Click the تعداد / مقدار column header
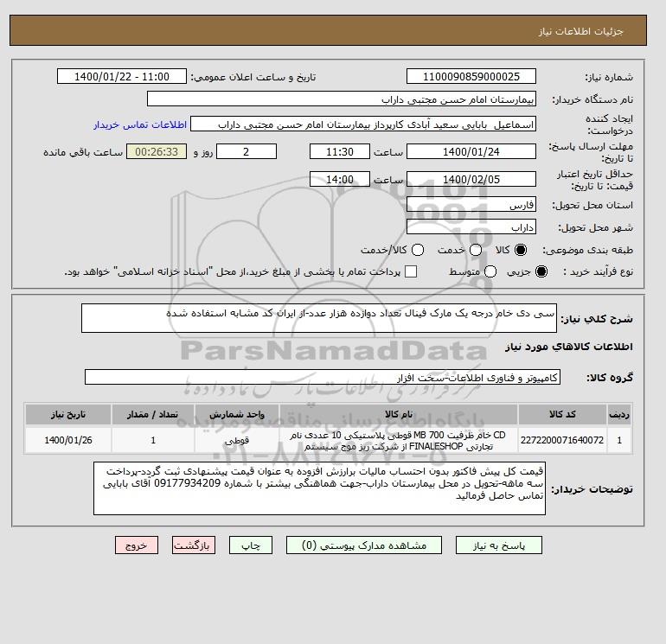This screenshot has width=666, height=644. click(x=153, y=414)
